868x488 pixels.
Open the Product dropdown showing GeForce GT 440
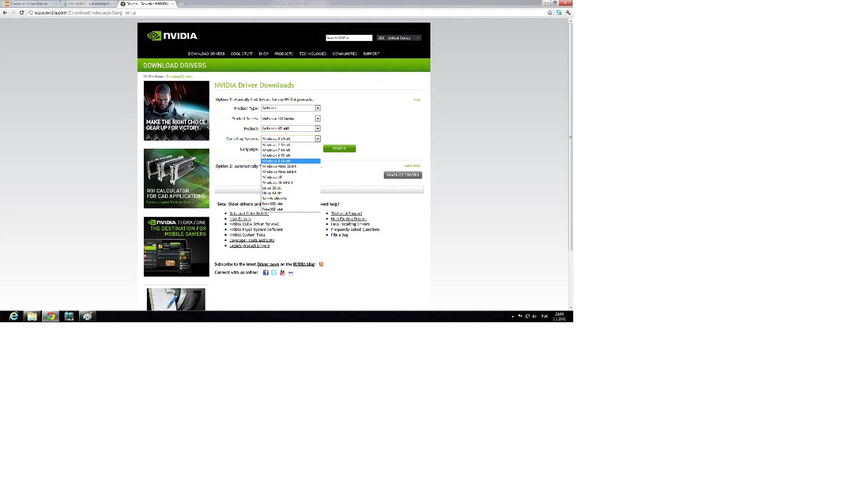pos(291,129)
